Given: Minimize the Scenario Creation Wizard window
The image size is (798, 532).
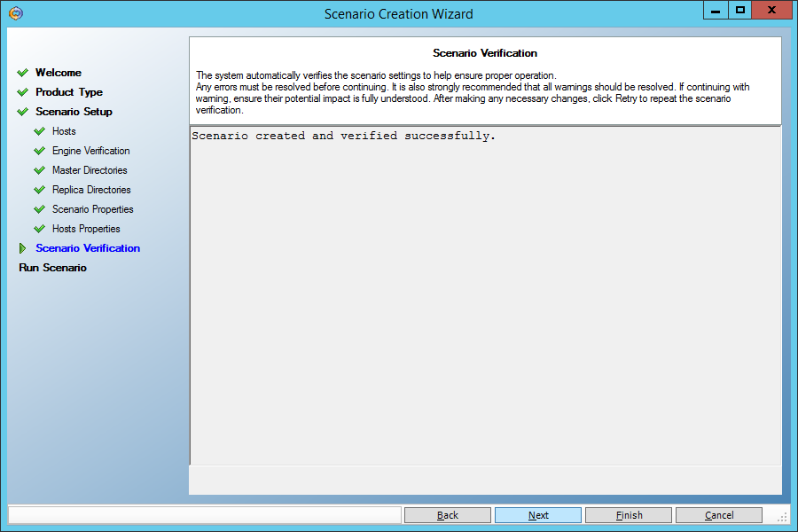Looking at the screenshot, I should [716, 10].
